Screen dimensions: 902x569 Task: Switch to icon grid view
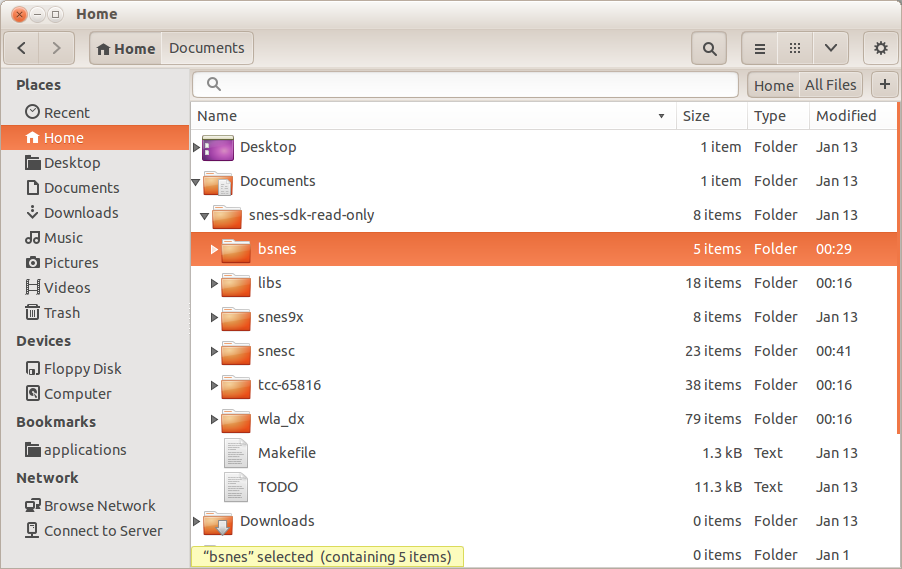pyautogui.click(x=795, y=48)
